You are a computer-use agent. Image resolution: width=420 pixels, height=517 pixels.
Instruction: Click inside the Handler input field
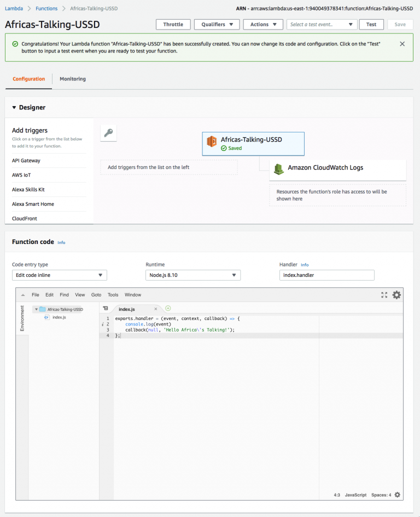pyautogui.click(x=326, y=275)
